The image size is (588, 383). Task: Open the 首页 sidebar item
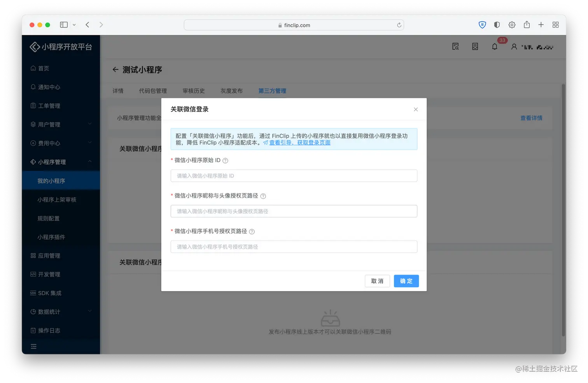pos(61,68)
